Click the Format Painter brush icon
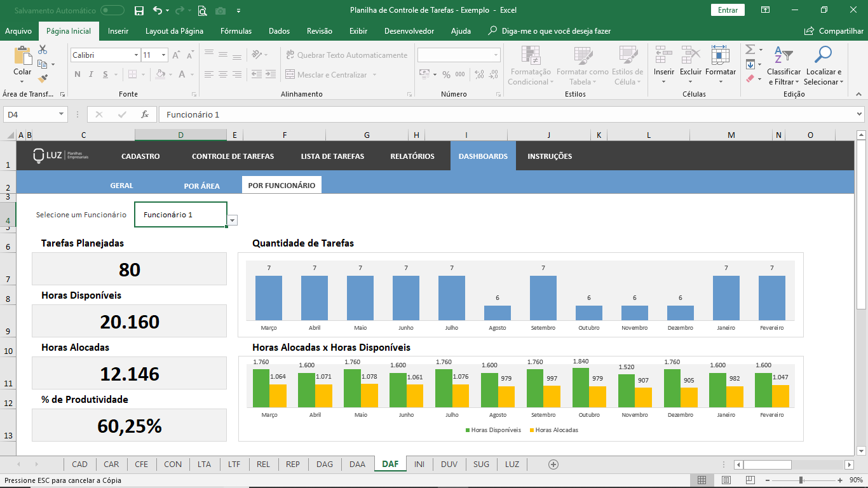The image size is (868, 488). click(x=43, y=79)
